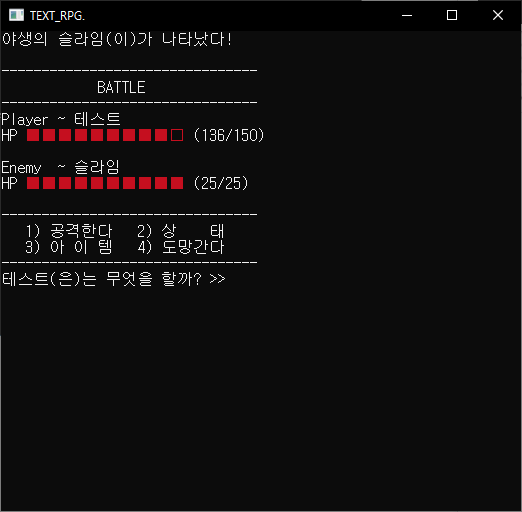Close the TEXT_RPG window

pyautogui.click(x=498, y=15)
